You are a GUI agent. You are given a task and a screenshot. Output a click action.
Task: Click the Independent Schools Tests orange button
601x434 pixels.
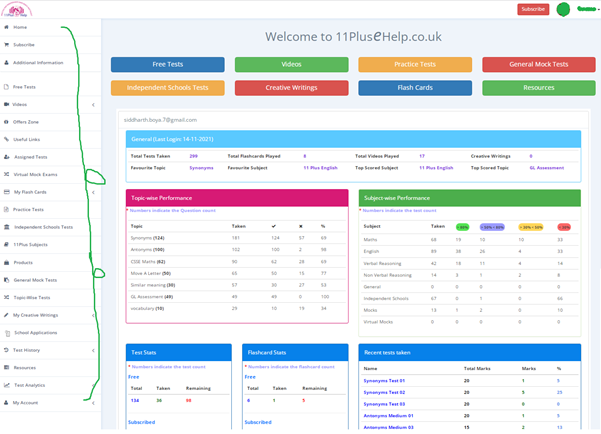coord(167,88)
